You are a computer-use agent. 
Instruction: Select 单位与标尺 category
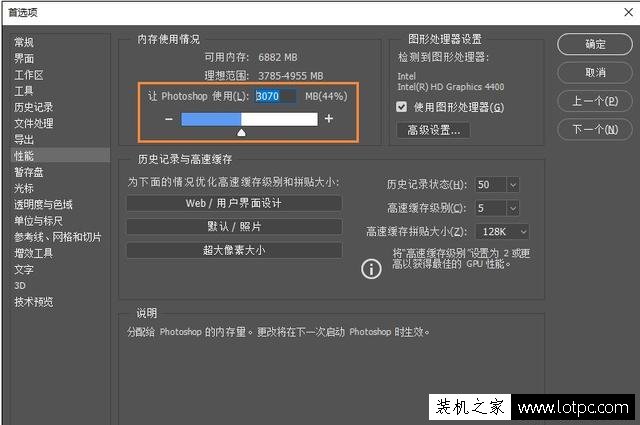click(x=38, y=221)
